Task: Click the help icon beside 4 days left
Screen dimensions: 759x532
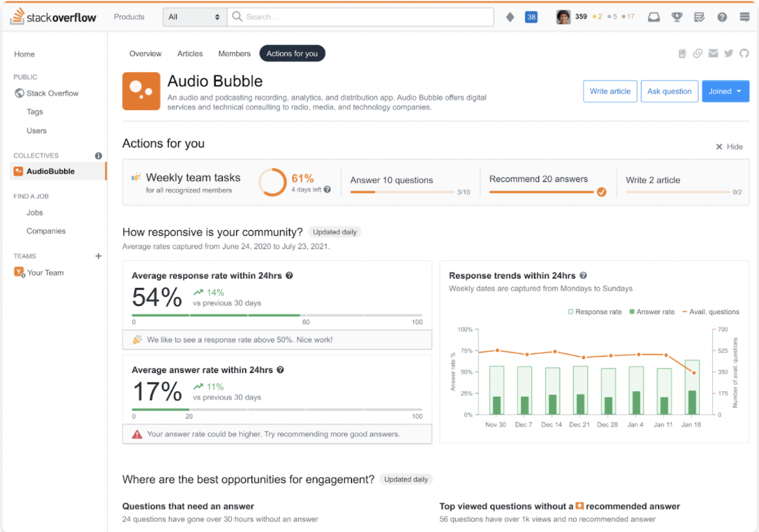Action: click(327, 189)
